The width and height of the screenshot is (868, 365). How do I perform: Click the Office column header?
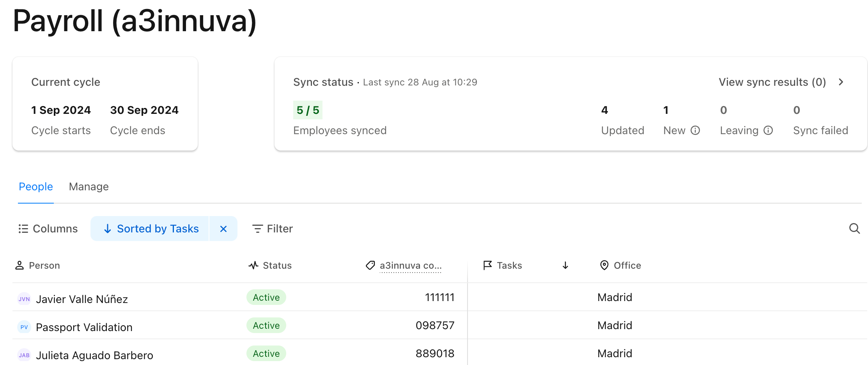click(620, 266)
